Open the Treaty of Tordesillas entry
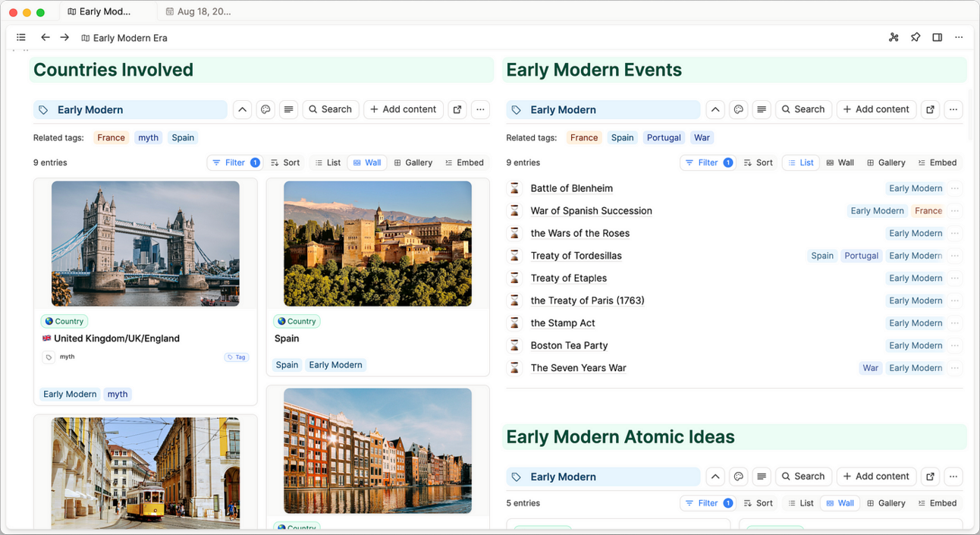 coord(576,256)
